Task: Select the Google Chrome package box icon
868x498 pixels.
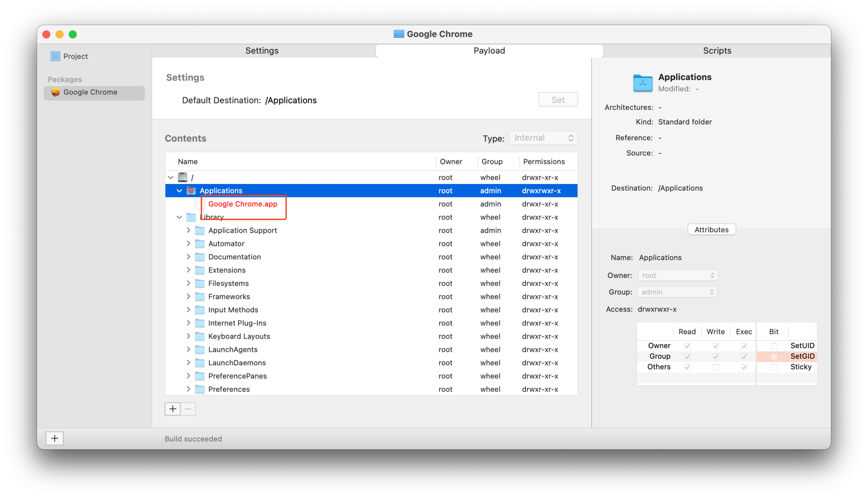Action: coord(56,92)
